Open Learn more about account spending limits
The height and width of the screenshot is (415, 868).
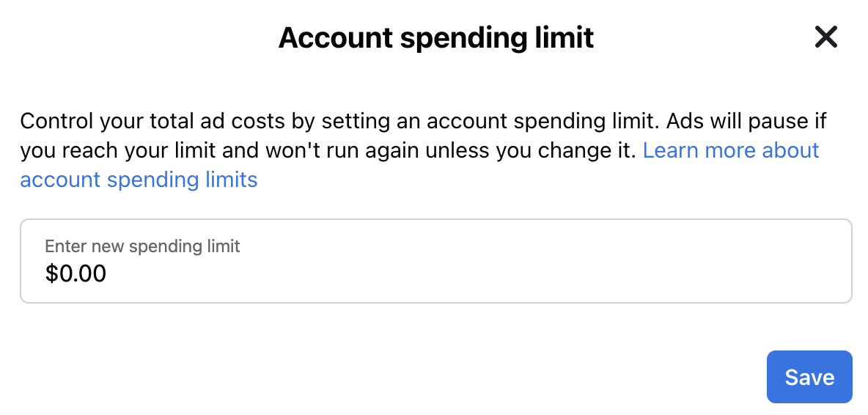coord(731,150)
